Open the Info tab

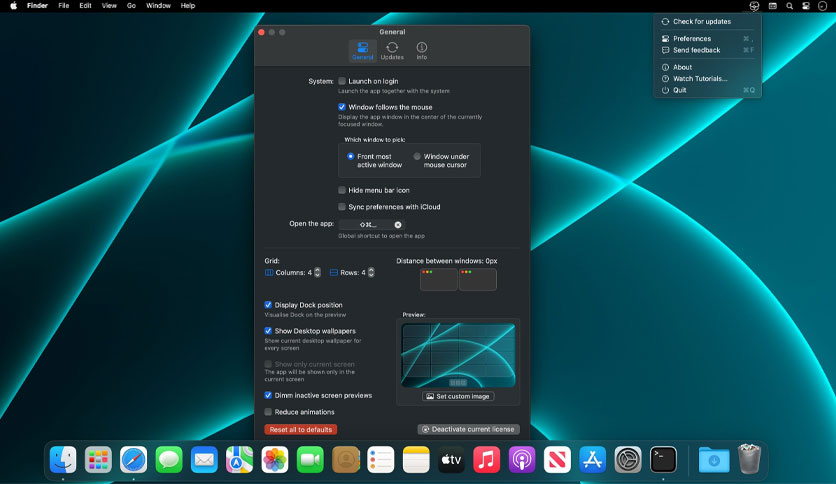(x=422, y=51)
